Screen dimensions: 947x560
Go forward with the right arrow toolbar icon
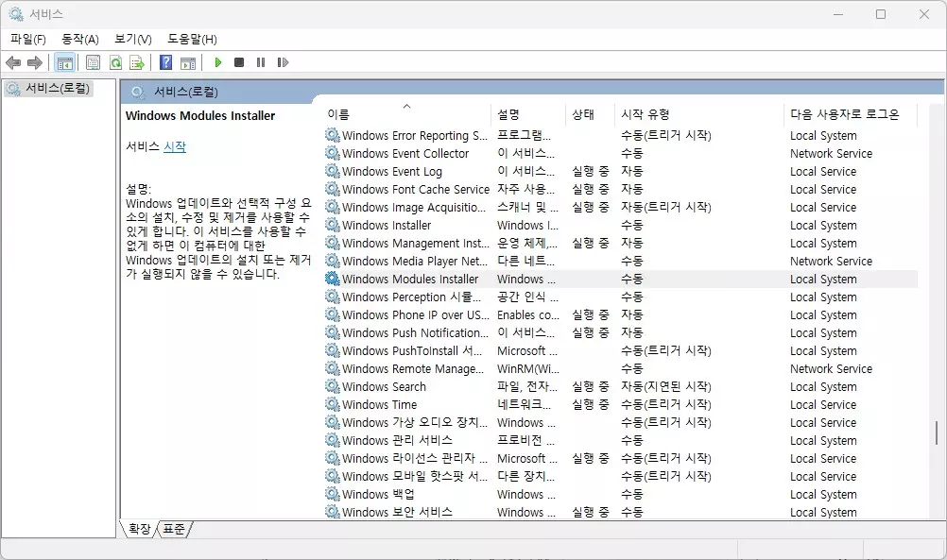coord(35,62)
